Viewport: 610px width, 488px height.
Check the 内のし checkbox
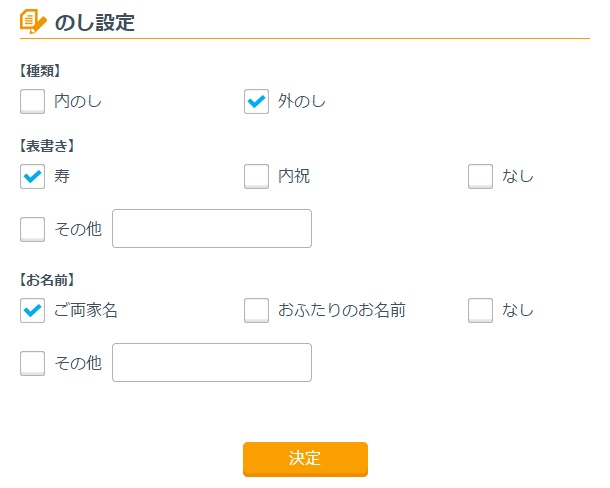point(33,101)
